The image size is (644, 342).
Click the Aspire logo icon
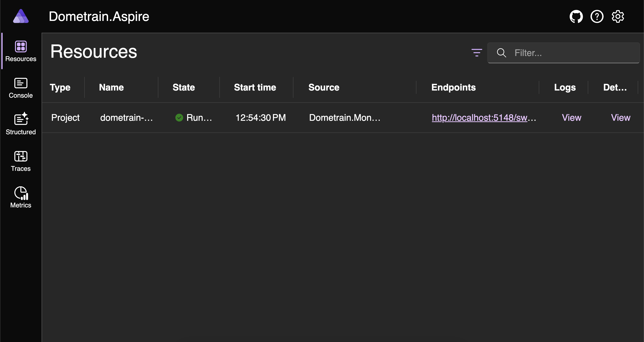(x=21, y=16)
